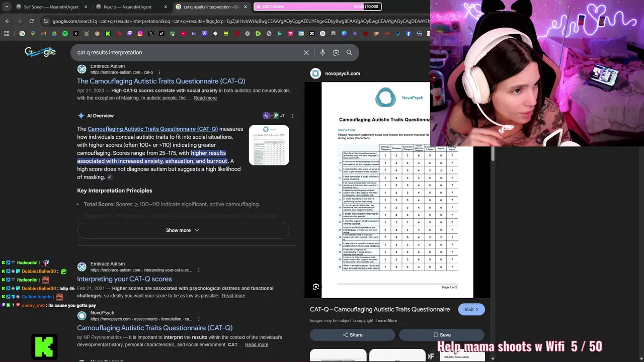Open more options for Interpreting CAT-Q result
The height and width of the screenshot is (362, 644).
199,270
